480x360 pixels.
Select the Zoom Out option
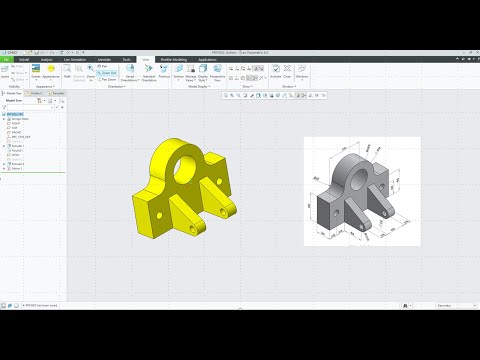107,73
